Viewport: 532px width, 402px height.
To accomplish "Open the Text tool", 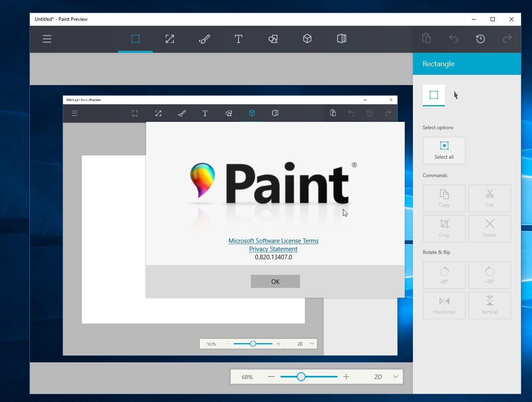I will pos(239,39).
